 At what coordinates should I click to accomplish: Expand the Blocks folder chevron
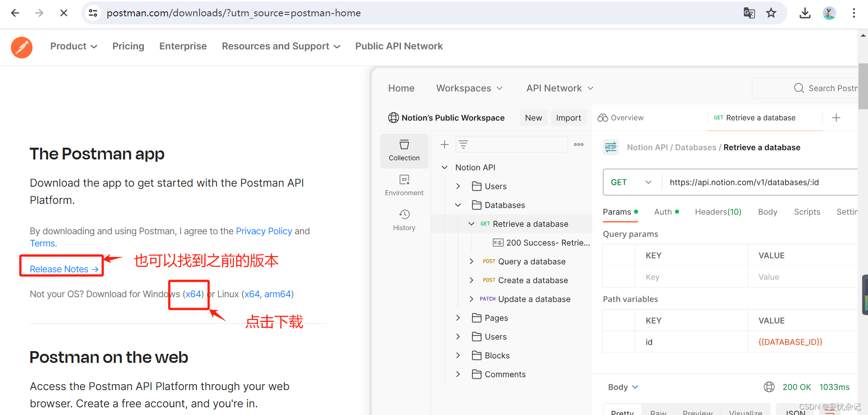click(458, 356)
